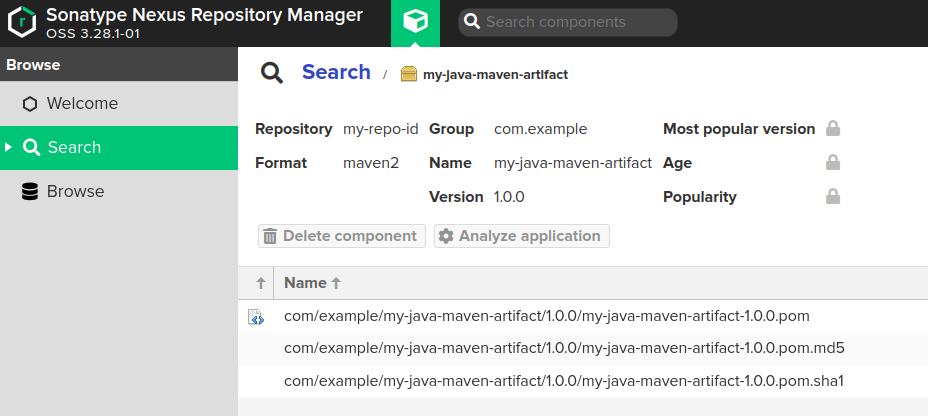This screenshot has width=928, height=416.
Task: Click the Analyze application button
Action: tap(521, 236)
